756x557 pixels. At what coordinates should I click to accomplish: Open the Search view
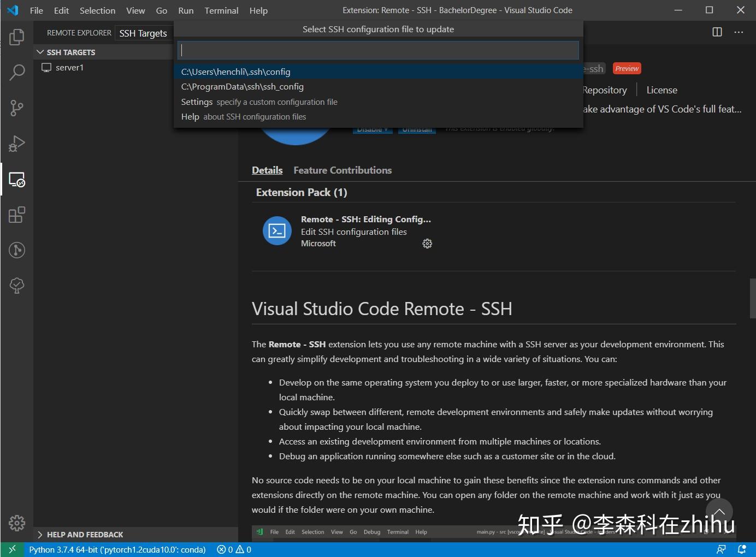pyautogui.click(x=16, y=72)
